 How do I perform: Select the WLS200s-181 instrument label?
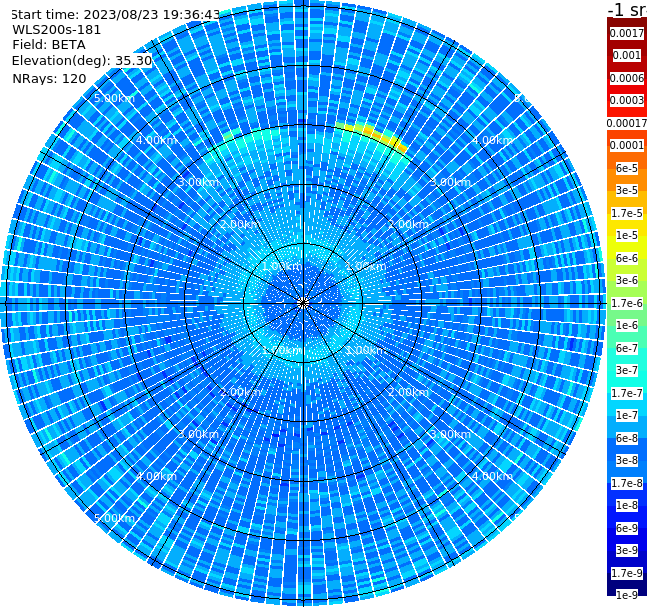pyautogui.click(x=57, y=30)
